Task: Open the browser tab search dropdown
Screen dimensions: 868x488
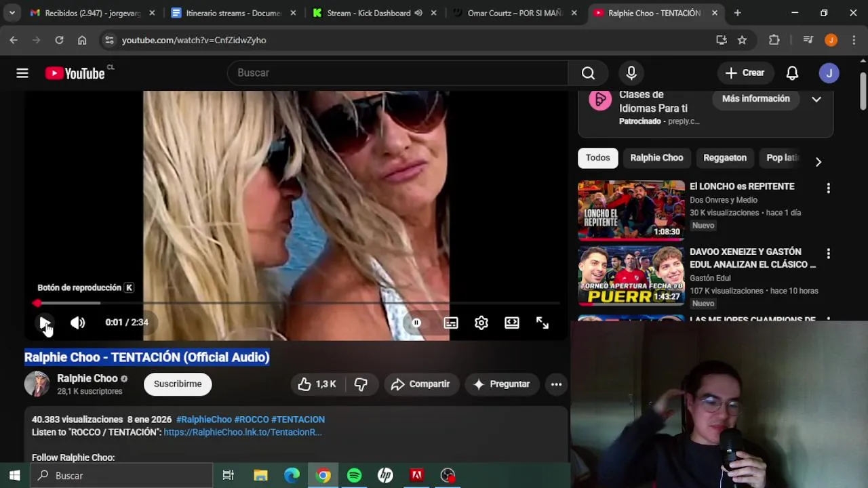Action: tap(12, 13)
